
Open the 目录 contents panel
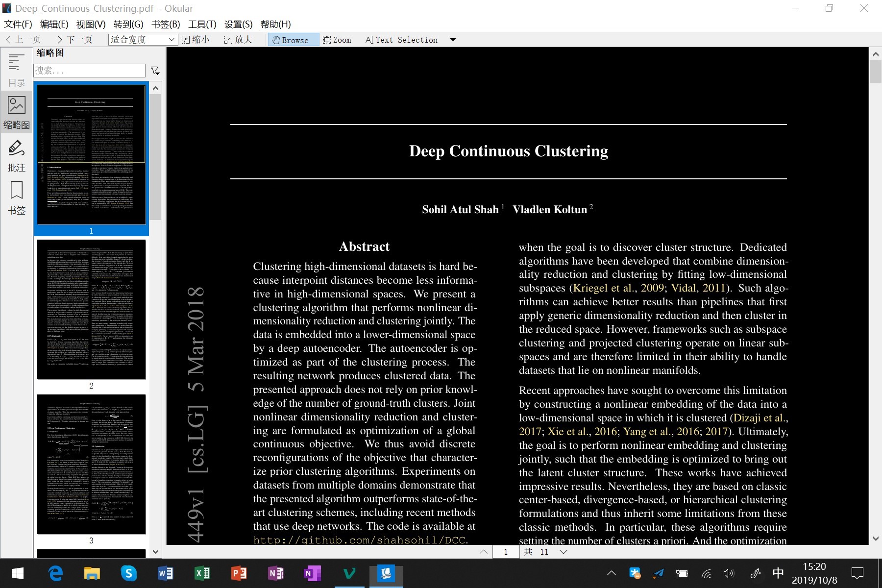[x=16, y=70]
